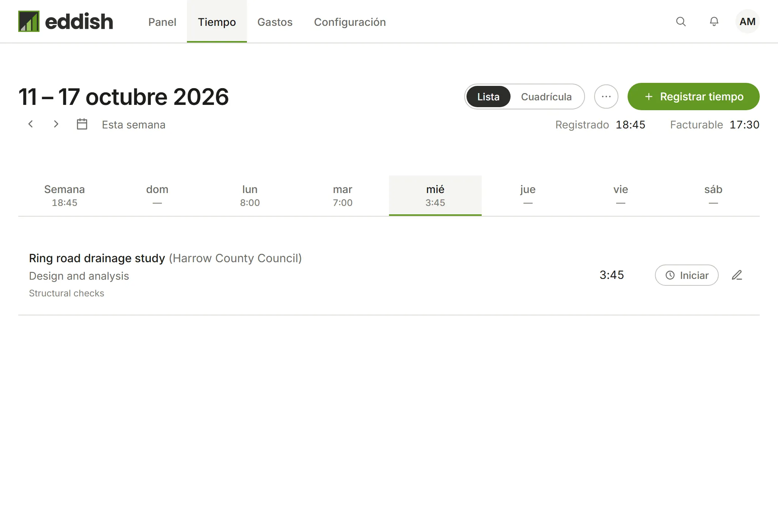Jump to Esta semana
This screenshot has width=778, height=532.
[x=133, y=125]
